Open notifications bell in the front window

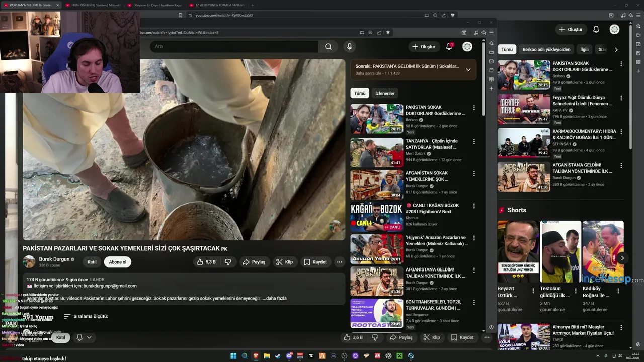pyautogui.click(x=449, y=47)
